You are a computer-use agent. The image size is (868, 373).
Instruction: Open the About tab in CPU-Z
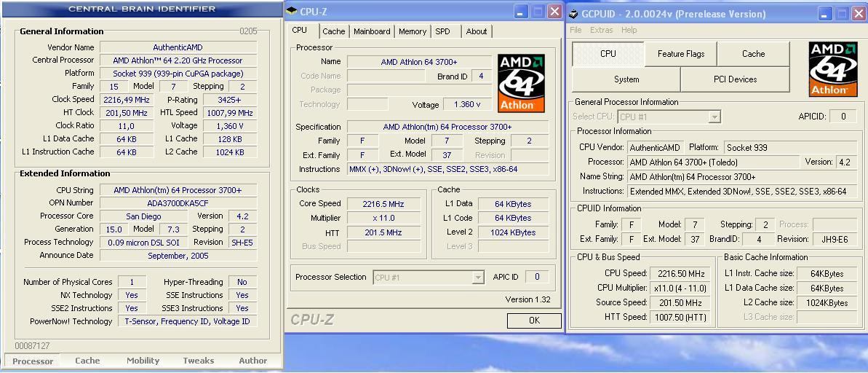(x=476, y=31)
